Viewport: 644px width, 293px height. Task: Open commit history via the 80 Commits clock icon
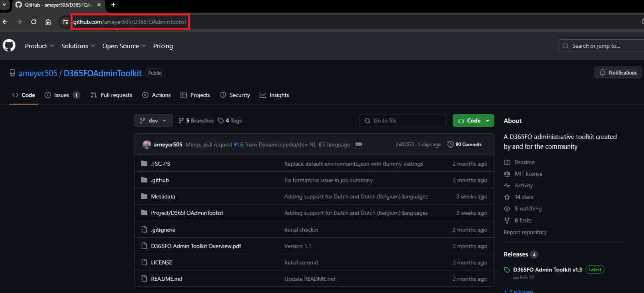point(450,144)
